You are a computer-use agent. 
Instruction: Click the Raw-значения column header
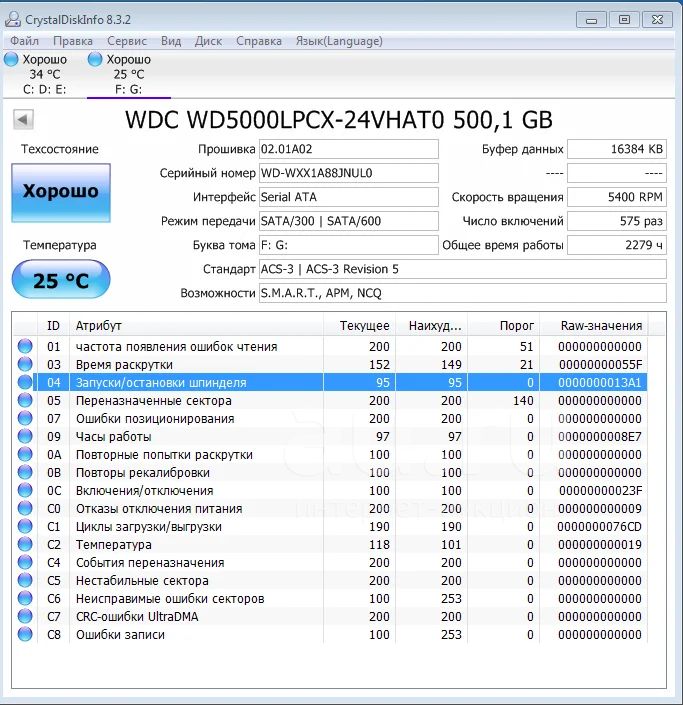(x=594, y=326)
